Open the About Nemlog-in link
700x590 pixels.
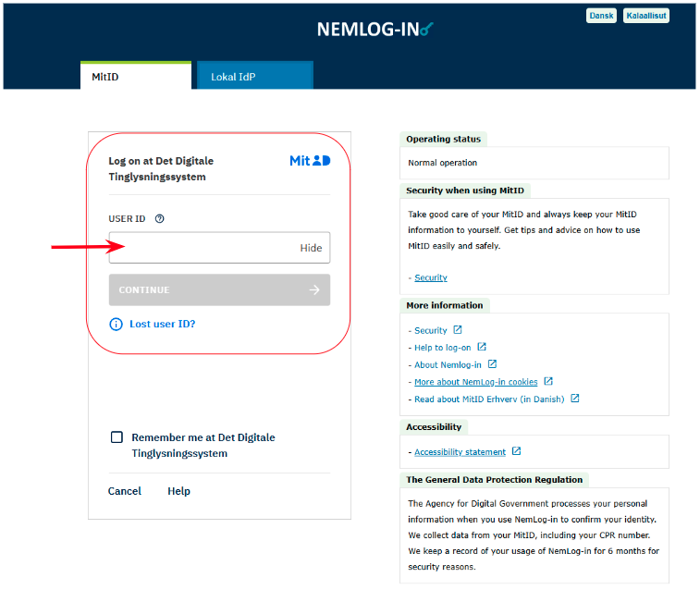click(x=448, y=364)
